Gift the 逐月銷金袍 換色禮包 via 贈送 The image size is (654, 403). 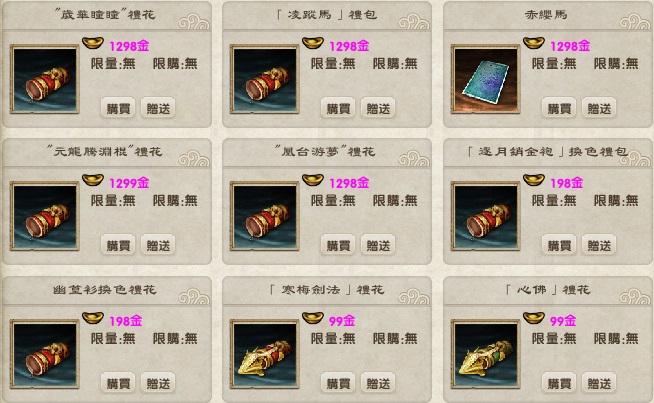tap(599, 245)
